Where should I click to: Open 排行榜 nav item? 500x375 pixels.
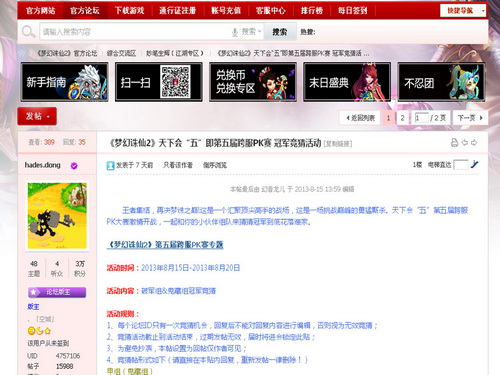[x=312, y=11]
